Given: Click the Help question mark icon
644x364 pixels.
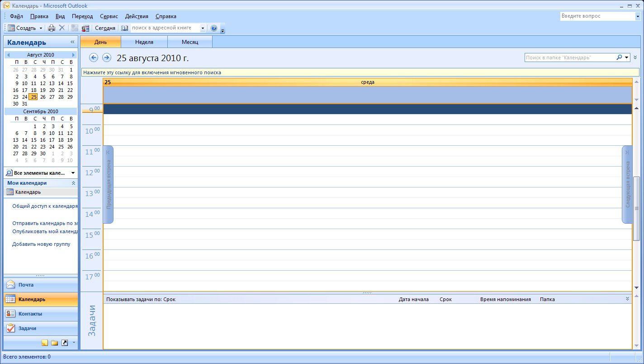Looking at the screenshot, I should [x=214, y=28].
